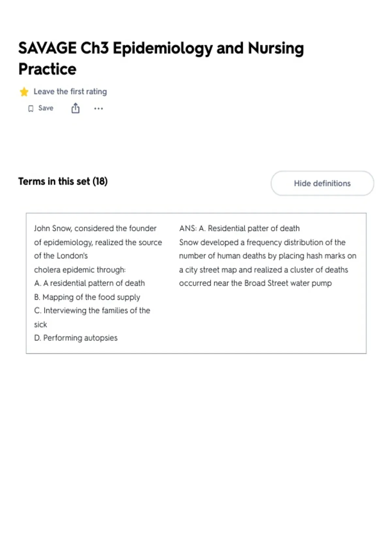
Task: Click the 'Broad Street water pump' line
Action: [x=255, y=283]
